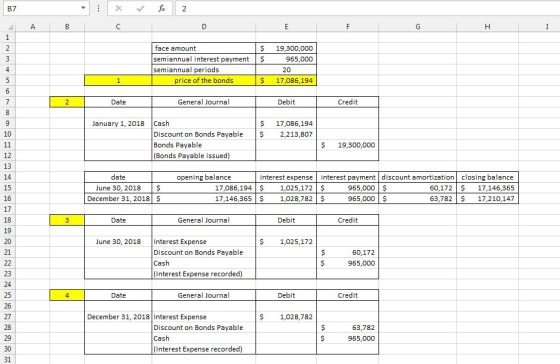The image size is (560, 364).
Task: Click the closing balance 17,146,365 in row 15
Action: tap(488, 188)
